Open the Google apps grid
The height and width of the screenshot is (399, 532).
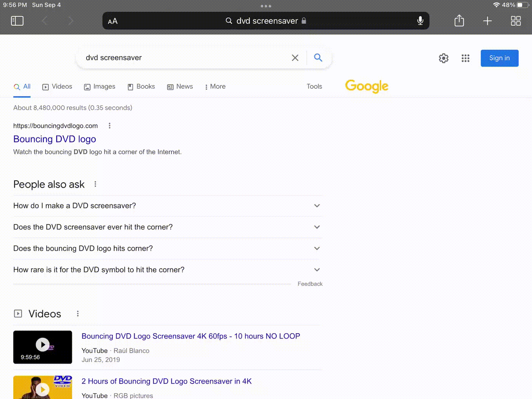[x=465, y=58]
